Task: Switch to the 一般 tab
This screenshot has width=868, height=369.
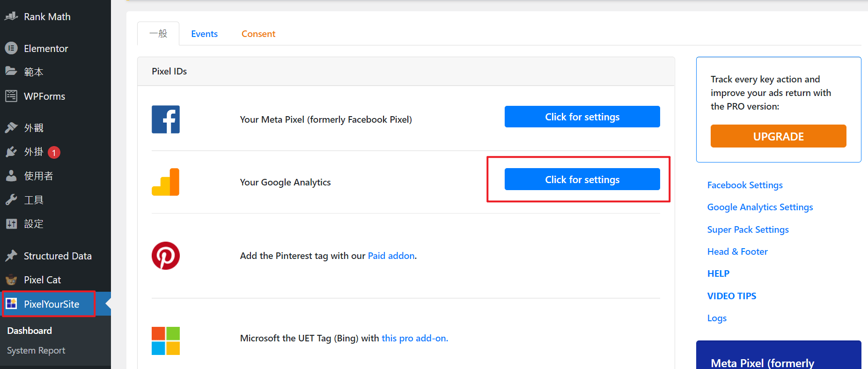Action: point(158,33)
